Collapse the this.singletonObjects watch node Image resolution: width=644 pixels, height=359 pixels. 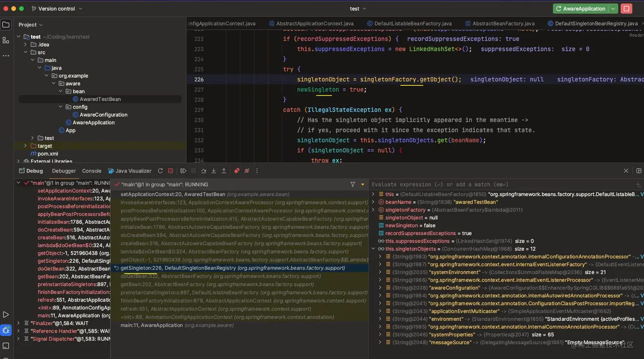tap(374, 249)
